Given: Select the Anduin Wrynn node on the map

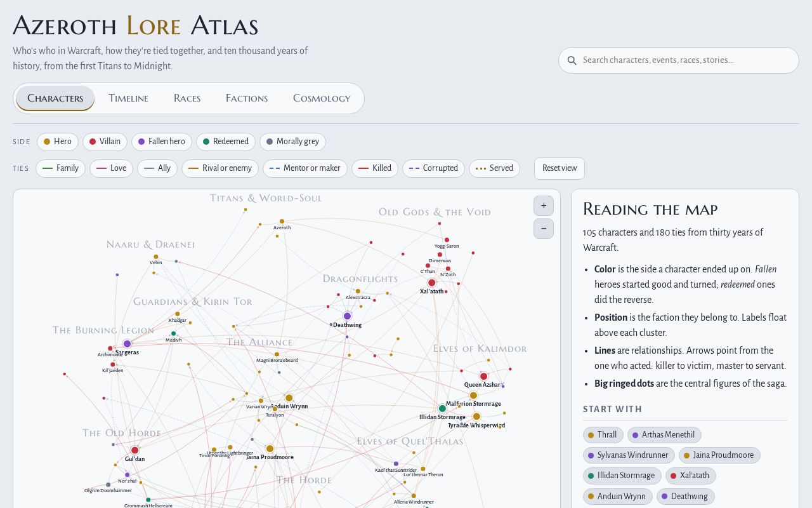Looking at the screenshot, I should pos(289,398).
